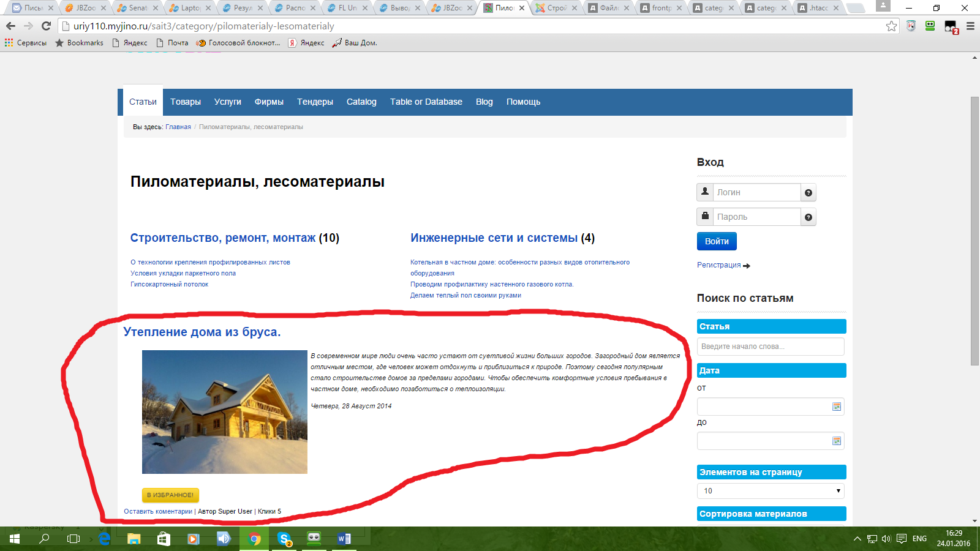The height and width of the screenshot is (551, 980).
Task: Reload the page with refresh icon
Action: click(46, 26)
